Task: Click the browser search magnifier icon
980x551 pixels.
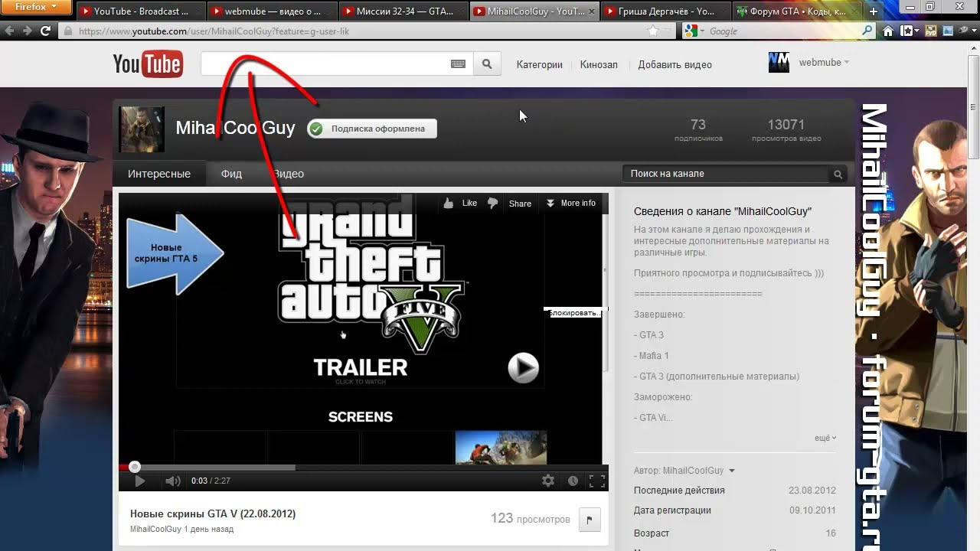Action: [867, 31]
